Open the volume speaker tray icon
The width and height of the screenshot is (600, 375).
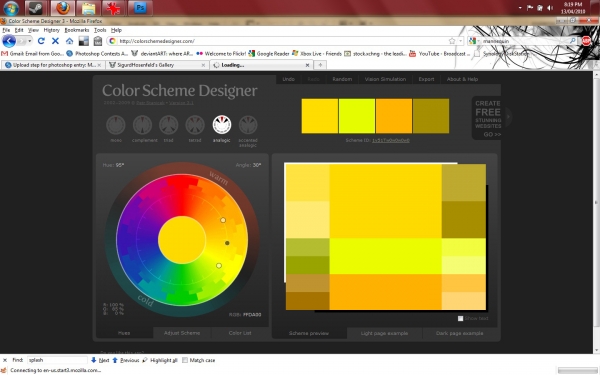(x=550, y=8)
